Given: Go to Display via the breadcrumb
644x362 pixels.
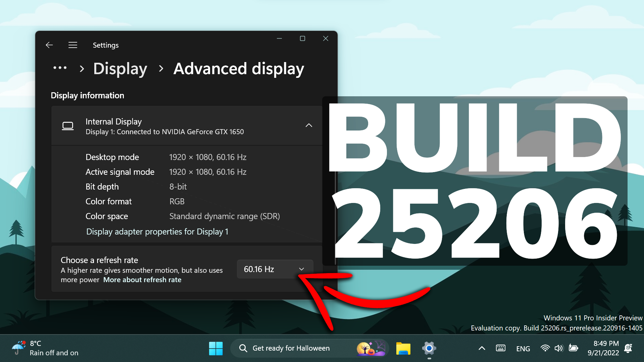Looking at the screenshot, I should (x=120, y=69).
